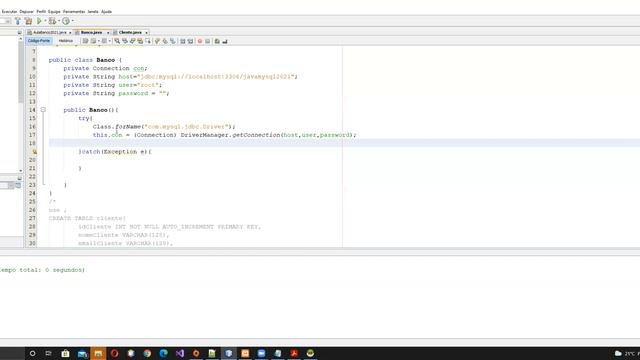Toggle Bookmark in the editor toolbar

click(173, 41)
